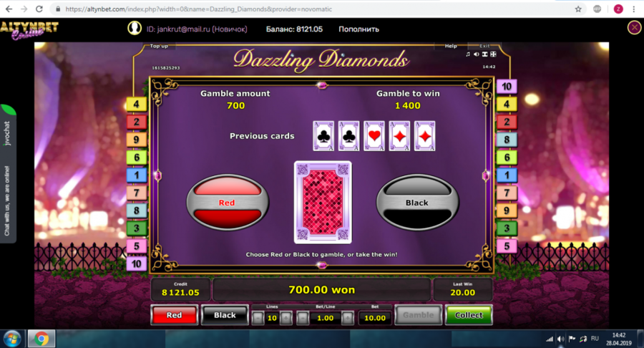644x348 pixels.
Task: Close the game with the round X icon
Action: click(x=634, y=27)
